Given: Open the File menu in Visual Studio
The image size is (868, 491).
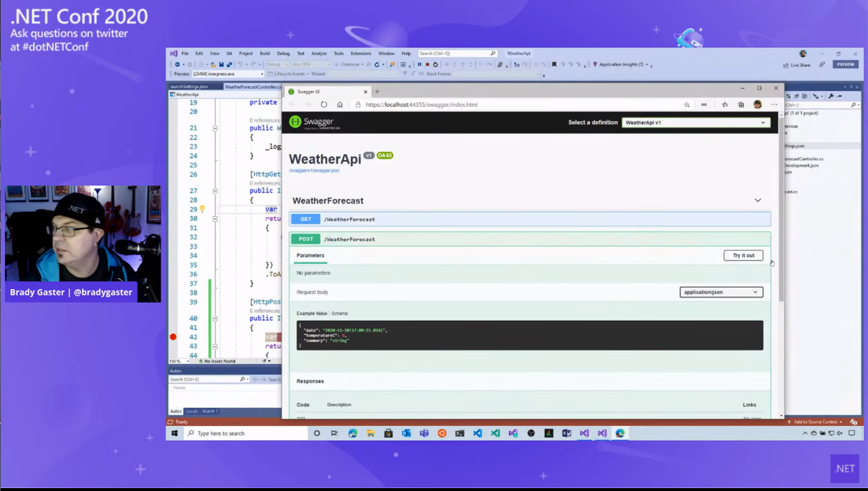Looking at the screenshot, I should [x=185, y=53].
